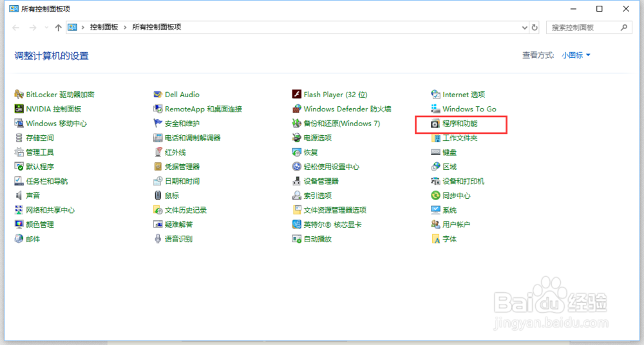Open 疑难解答 link
The image size is (644, 345).
tap(178, 224)
